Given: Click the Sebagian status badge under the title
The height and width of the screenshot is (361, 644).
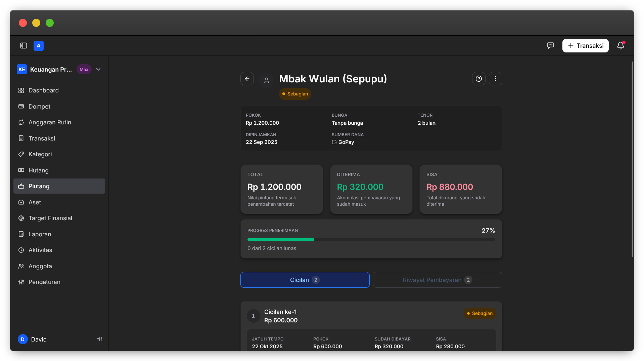Looking at the screenshot, I should coord(295,94).
